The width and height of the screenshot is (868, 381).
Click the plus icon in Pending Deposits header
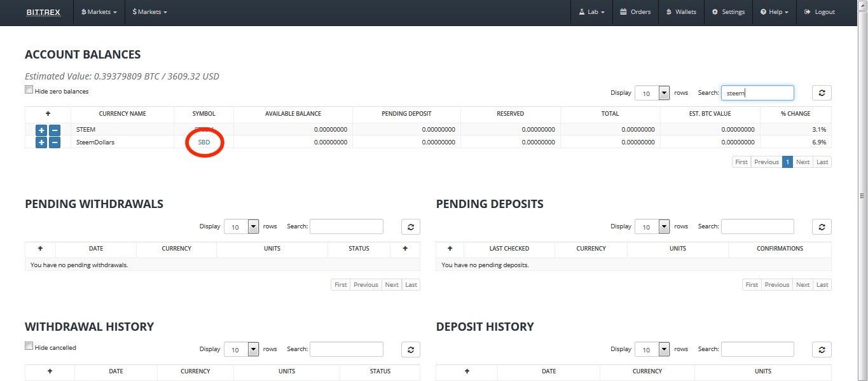click(450, 249)
